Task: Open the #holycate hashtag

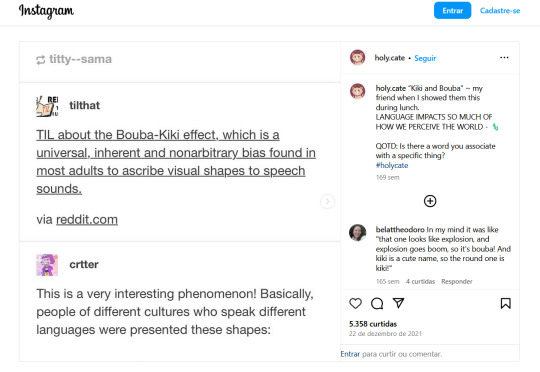Action: click(x=392, y=165)
